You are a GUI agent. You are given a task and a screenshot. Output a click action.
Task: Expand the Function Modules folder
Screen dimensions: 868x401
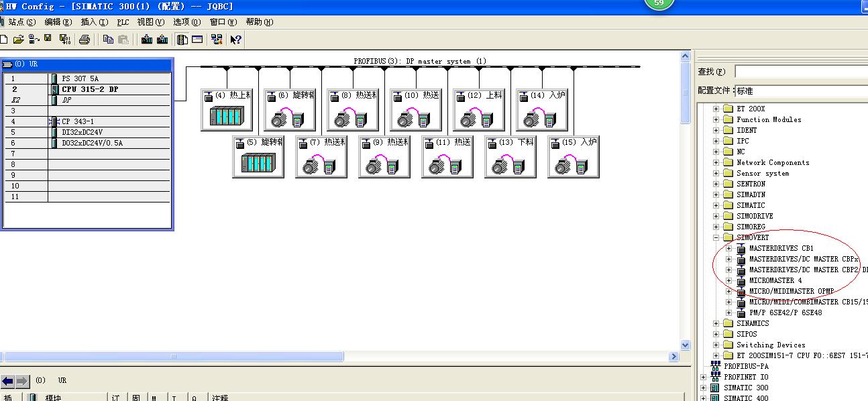[x=716, y=119]
